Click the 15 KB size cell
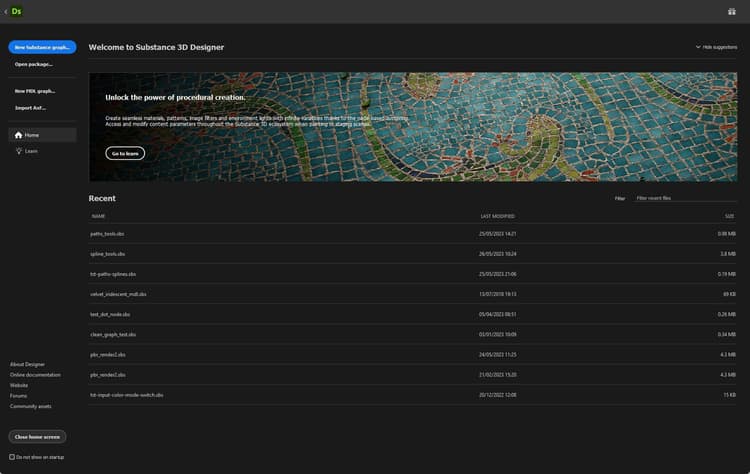Image resolution: width=750 pixels, height=474 pixels. pos(729,395)
